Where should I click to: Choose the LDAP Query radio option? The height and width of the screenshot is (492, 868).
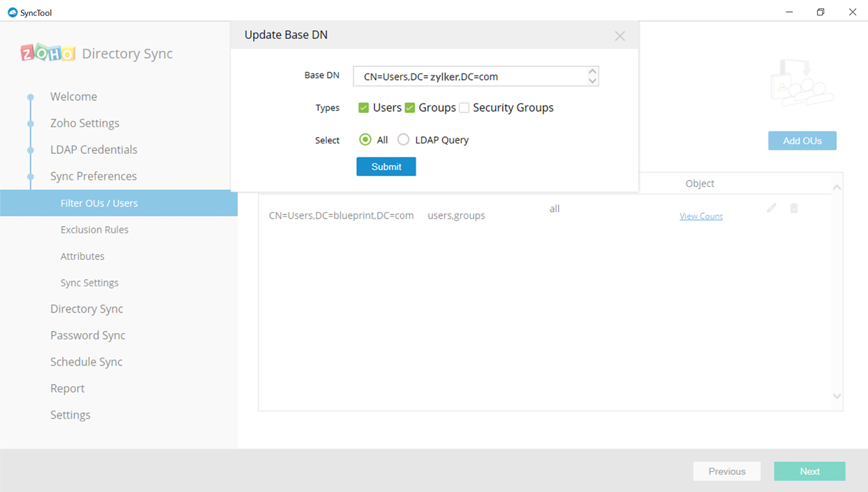[404, 140]
